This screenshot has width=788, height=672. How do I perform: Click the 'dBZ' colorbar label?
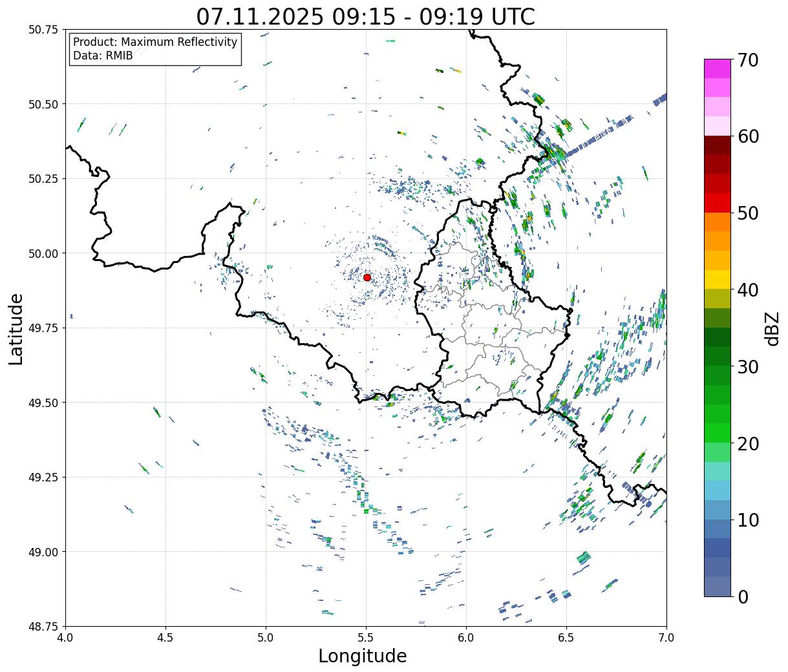tap(772, 328)
